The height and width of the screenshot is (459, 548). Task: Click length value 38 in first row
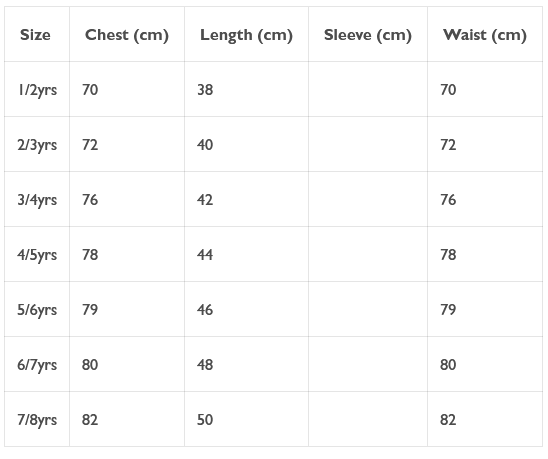(x=205, y=90)
